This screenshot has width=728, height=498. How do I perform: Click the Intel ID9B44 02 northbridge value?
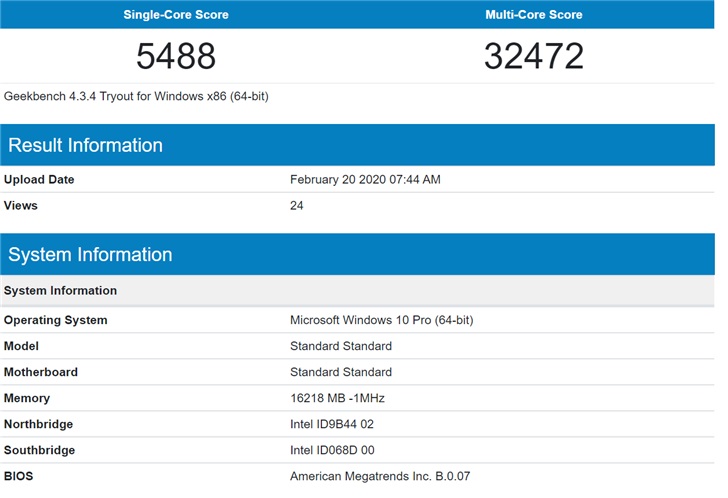tap(332, 424)
